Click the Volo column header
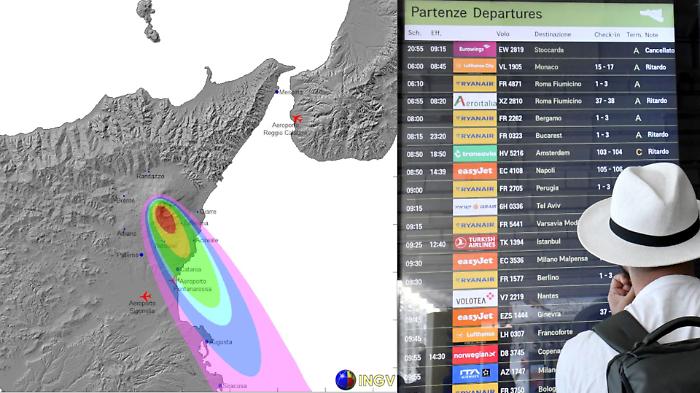The width and height of the screenshot is (700, 393). (x=503, y=34)
